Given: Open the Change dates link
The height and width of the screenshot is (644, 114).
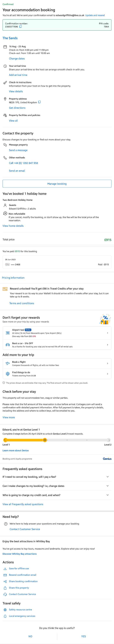Looking at the screenshot, I should tap(17, 58).
